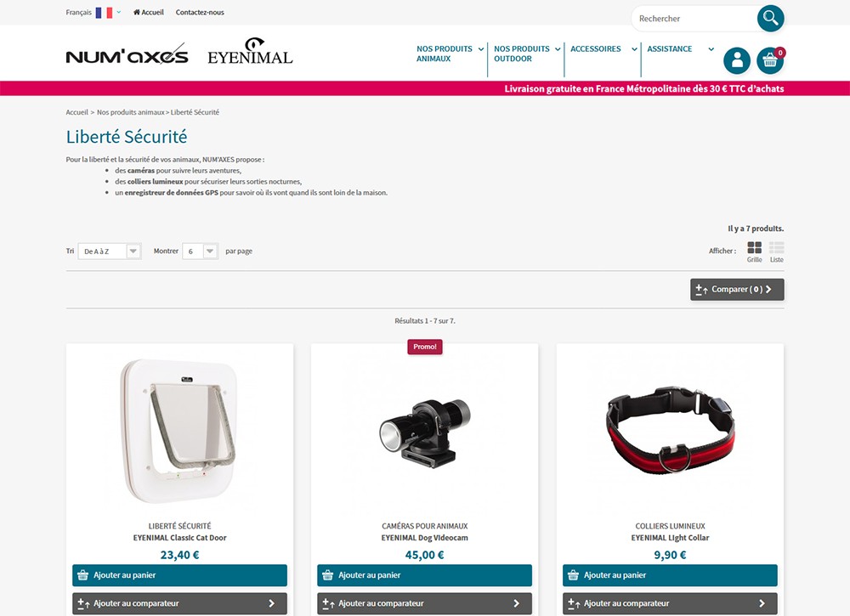Viewport: 850px width, 616px height.
Task: Open the Accessoires menu
Action: pos(603,49)
